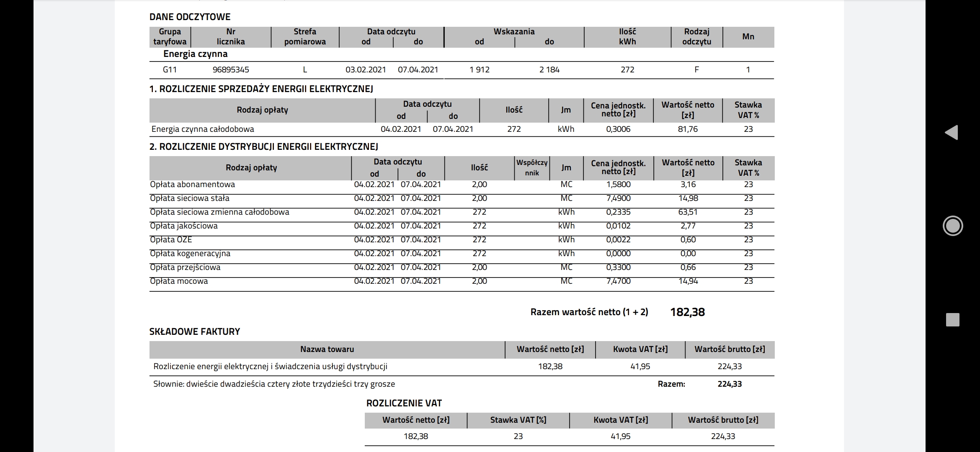Click 'Rodzaj odczytu' column header
Screen dimensions: 980x452
tap(696, 36)
